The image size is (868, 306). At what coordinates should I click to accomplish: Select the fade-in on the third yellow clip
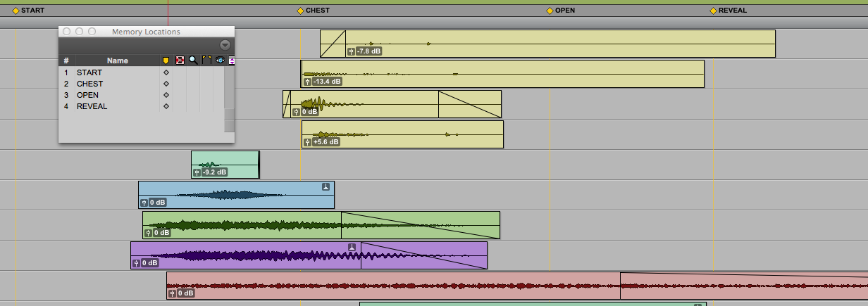[287, 104]
